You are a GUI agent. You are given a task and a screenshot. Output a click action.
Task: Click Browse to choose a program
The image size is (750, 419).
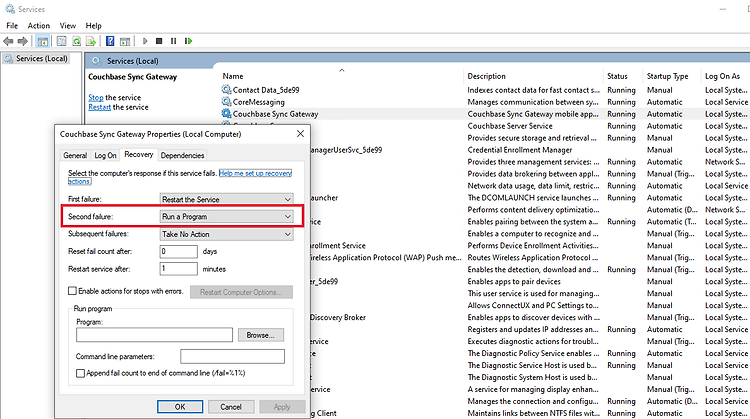pos(261,335)
